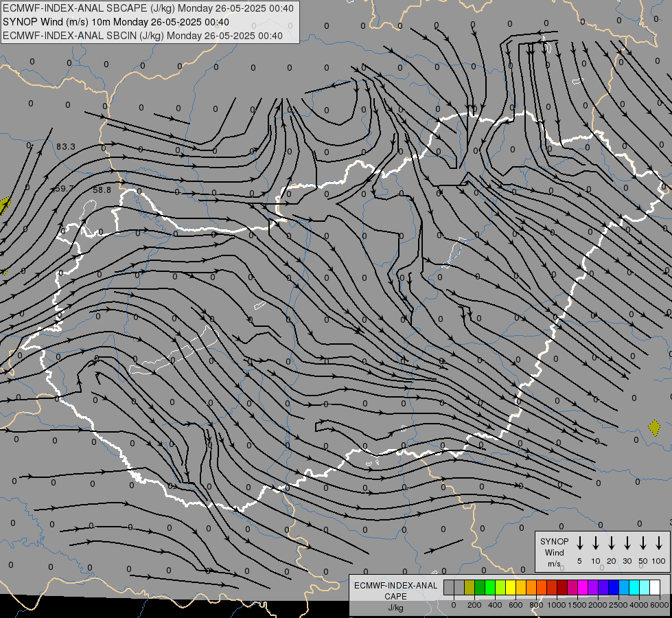Click the 2000 tick label under CAPE bar
Image resolution: width=672 pixels, height=618 pixels.
click(597, 605)
